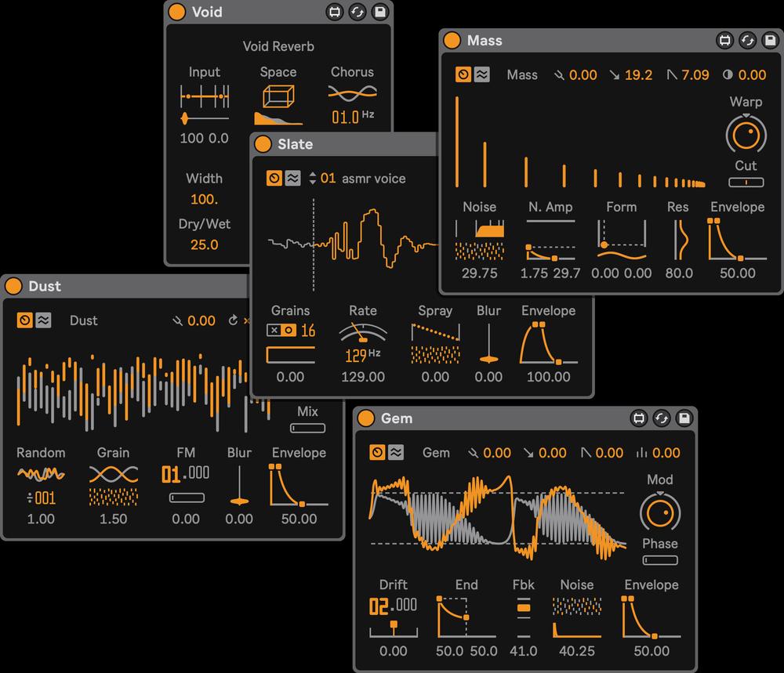
Task: Select Slate wave mode icon
Action: [293, 178]
